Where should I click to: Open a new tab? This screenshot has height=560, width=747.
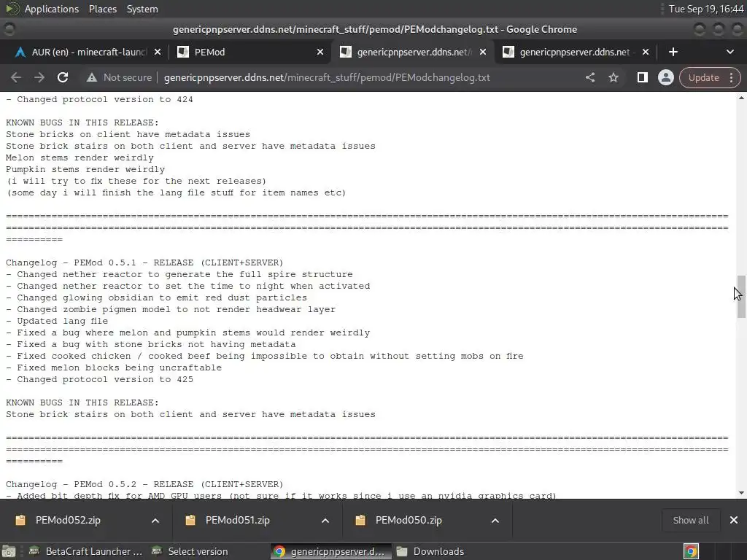tap(673, 52)
